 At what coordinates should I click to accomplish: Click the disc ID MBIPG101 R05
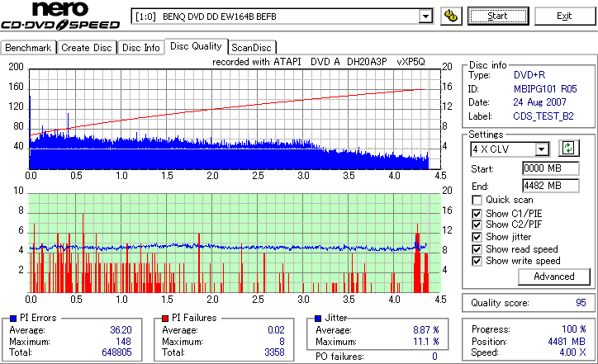tap(545, 89)
